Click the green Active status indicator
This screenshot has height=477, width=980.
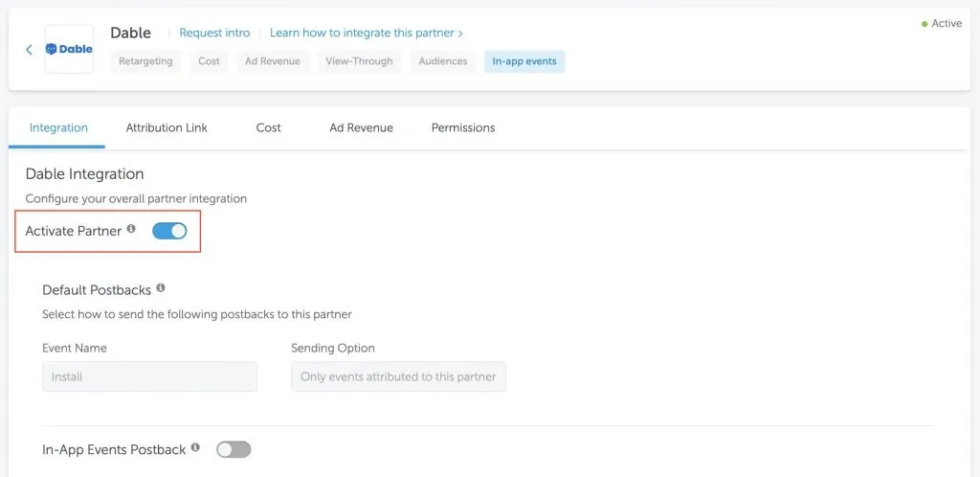[x=942, y=23]
